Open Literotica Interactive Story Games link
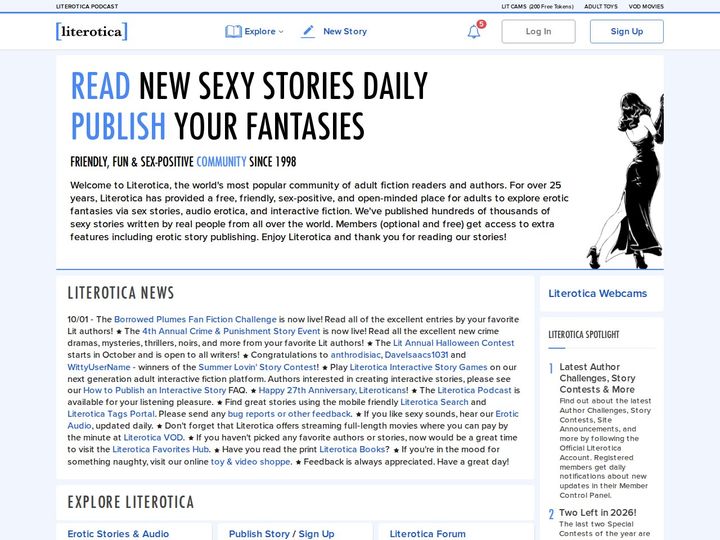Viewport: 720px width, 540px height. pyautogui.click(x=418, y=367)
